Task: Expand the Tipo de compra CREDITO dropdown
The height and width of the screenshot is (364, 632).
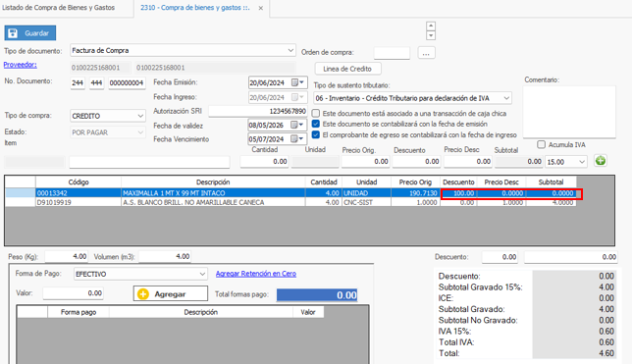Action: [x=140, y=116]
